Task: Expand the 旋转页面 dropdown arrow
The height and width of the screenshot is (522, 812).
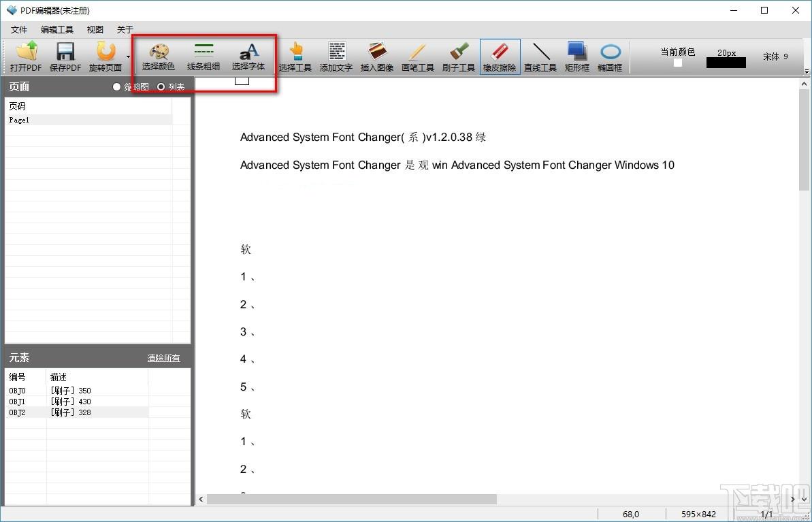Action: (x=128, y=57)
